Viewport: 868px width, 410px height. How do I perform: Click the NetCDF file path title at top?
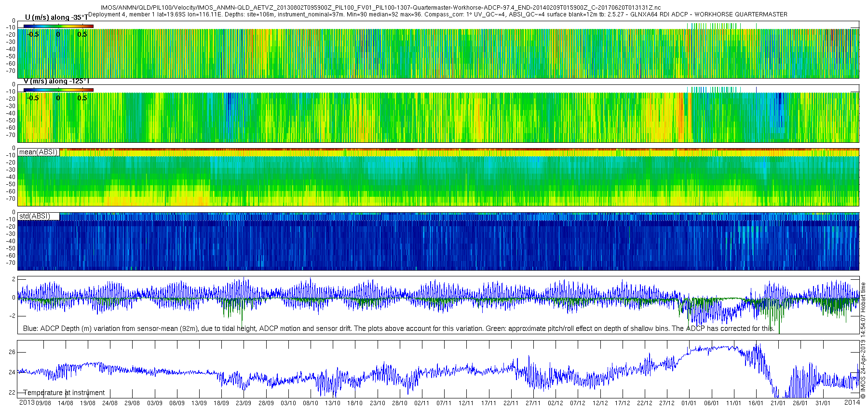[380, 8]
